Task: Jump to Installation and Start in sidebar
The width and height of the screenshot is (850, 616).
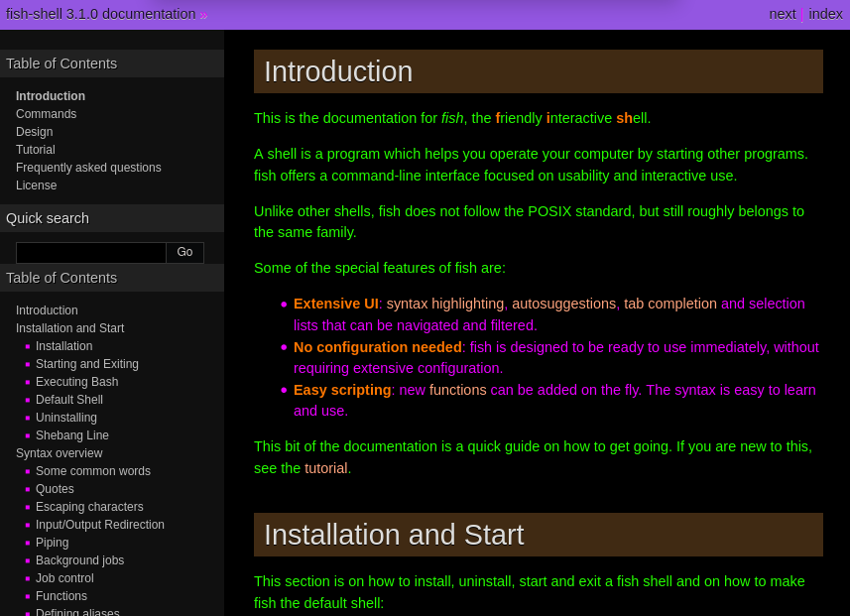Action: click(x=70, y=328)
